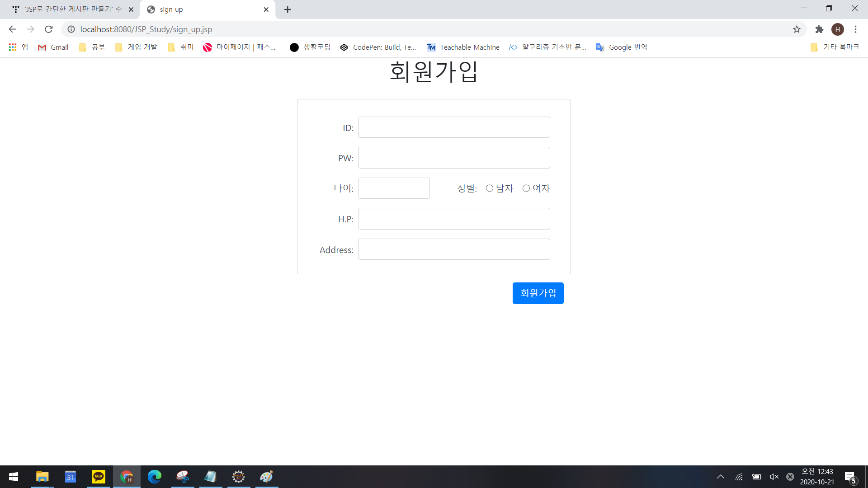This screenshot has height=488, width=868.
Task: Open the Gmail bookmark
Action: point(53,47)
